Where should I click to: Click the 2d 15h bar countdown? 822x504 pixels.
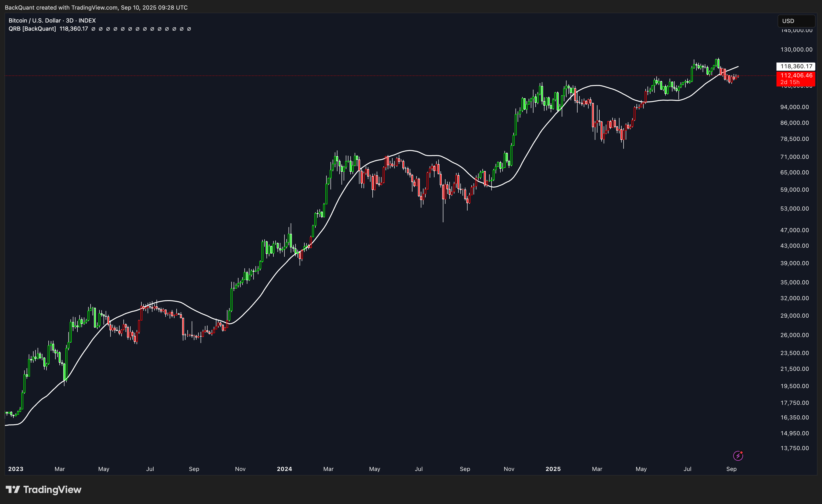coord(790,82)
